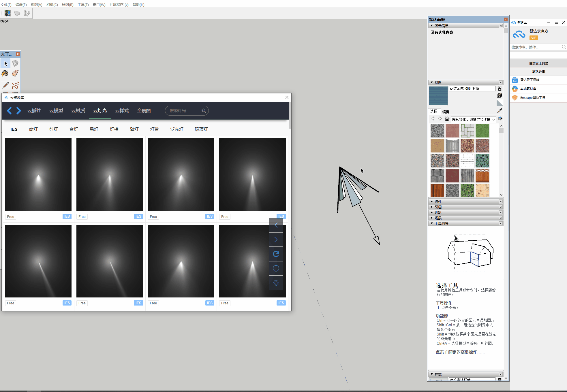Click the 点击了解更多高级操作 link

460,352
